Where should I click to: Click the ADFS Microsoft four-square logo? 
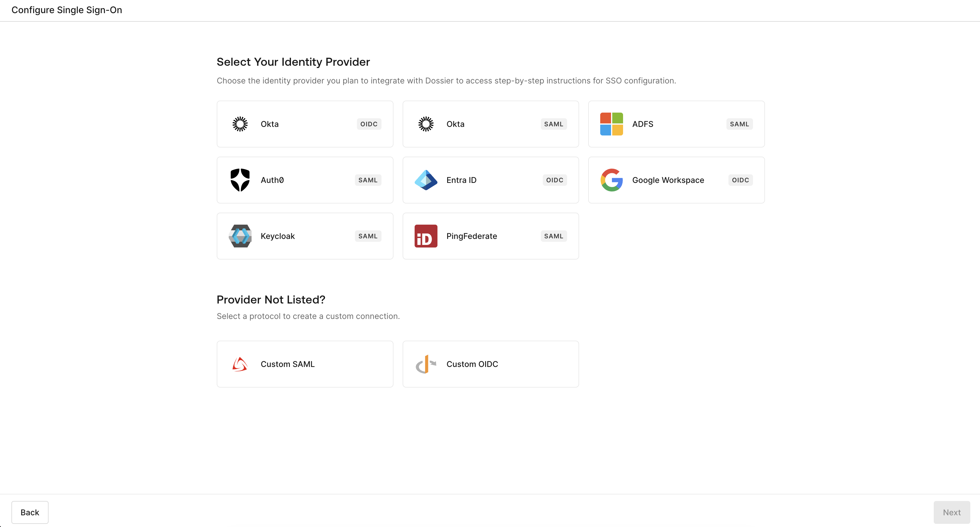pos(611,124)
